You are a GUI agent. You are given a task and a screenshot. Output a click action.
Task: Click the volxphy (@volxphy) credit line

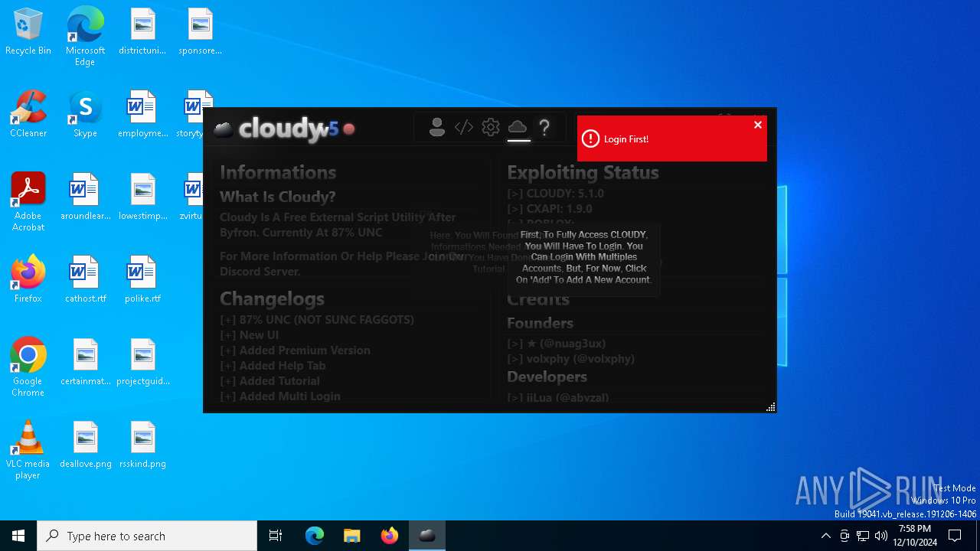(x=570, y=358)
